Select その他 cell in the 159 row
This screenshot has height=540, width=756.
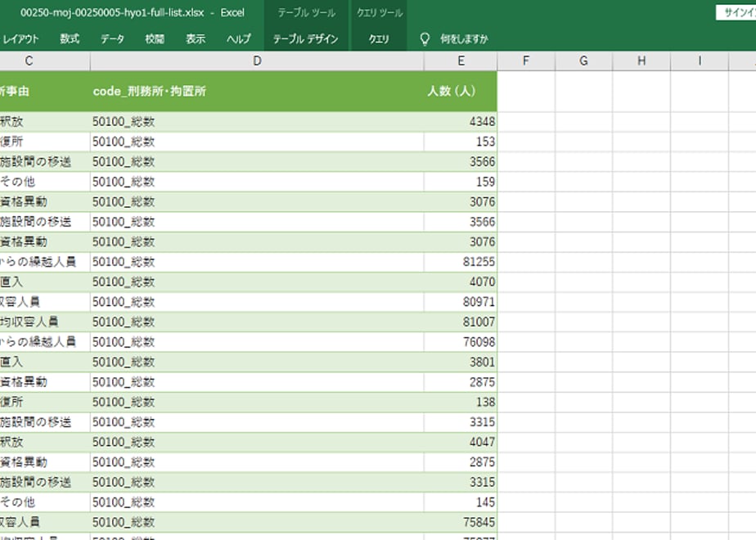(x=45, y=182)
